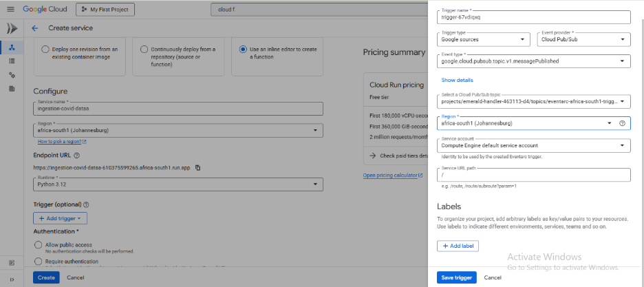This screenshot has width=644, height=287.
Task: Click the Service URL path input field
Action: tap(533, 175)
